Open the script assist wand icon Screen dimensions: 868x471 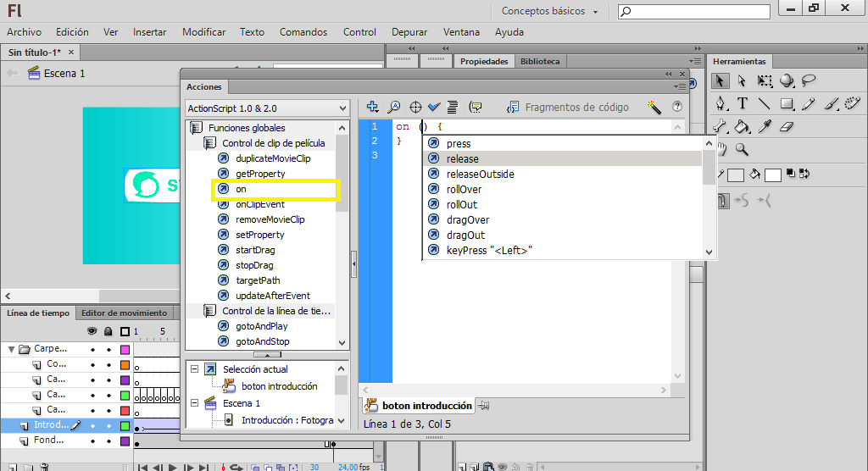point(654,107)
